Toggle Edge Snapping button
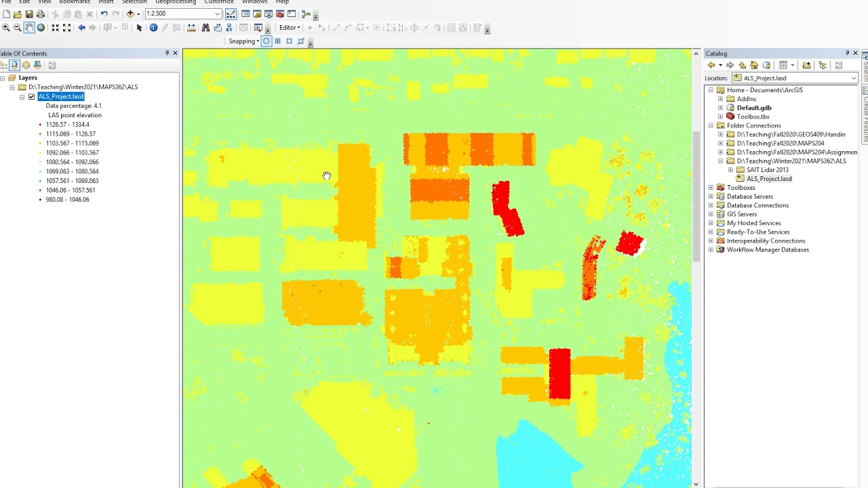This screenshot has height=488, width=868. (x=301, y=41)
